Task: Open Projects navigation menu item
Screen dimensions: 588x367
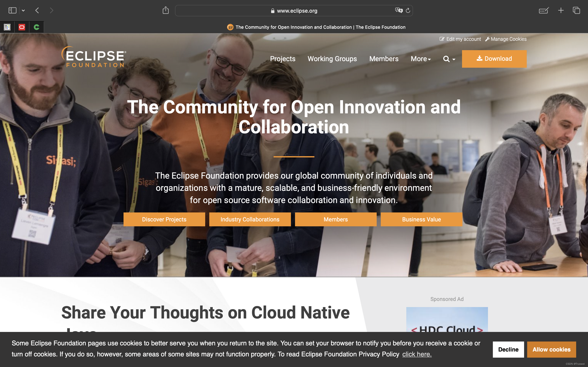Action: (282, 59)
